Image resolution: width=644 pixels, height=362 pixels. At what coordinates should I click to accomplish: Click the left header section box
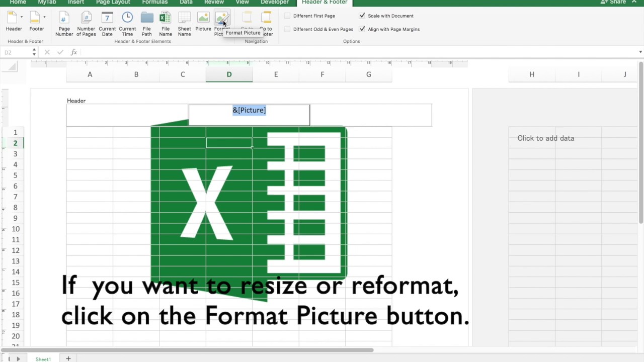[127, 115]
